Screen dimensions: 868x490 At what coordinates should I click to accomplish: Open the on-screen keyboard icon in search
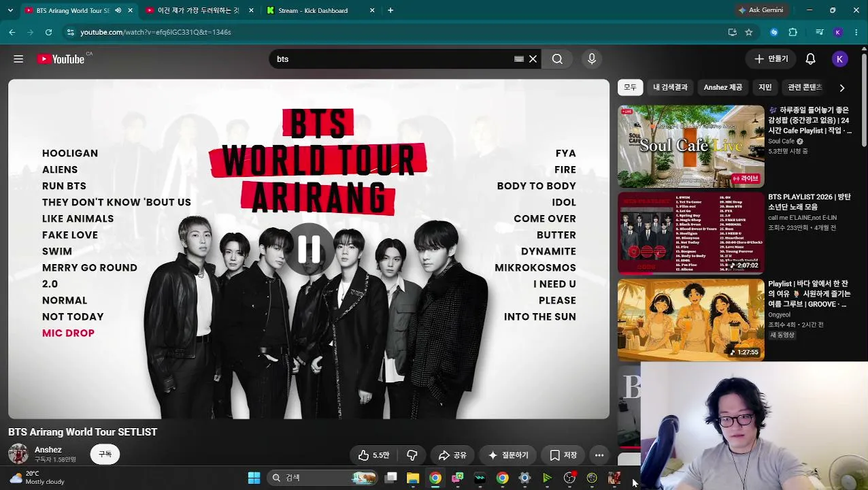(x=519, y=59)
